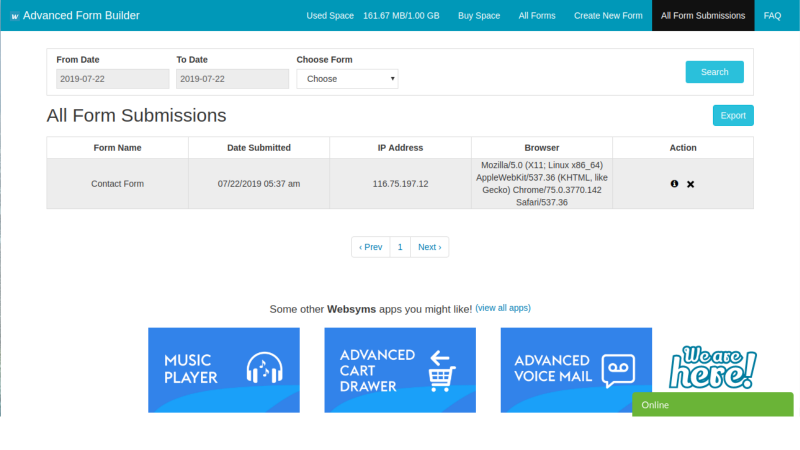Click the Action column header
This screenshot has width=800, height=450.
pyautogui.click(x=683, y=147)
